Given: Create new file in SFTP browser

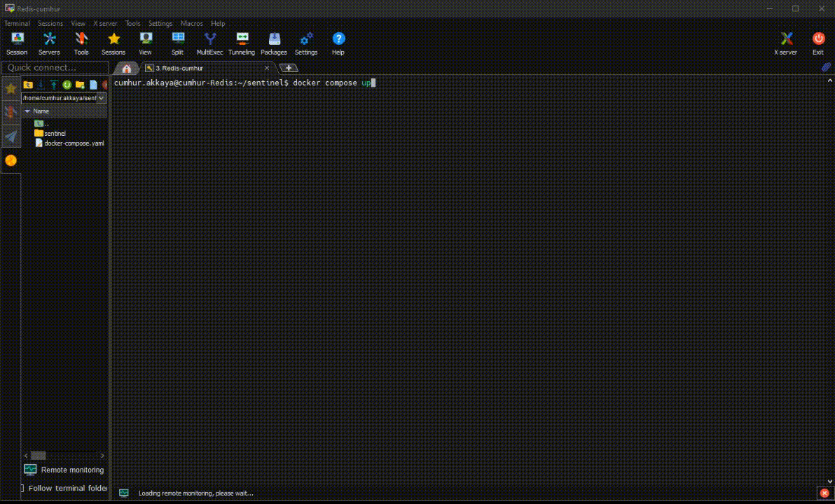Looking at the screenshot, I should (x=93, y=85).
